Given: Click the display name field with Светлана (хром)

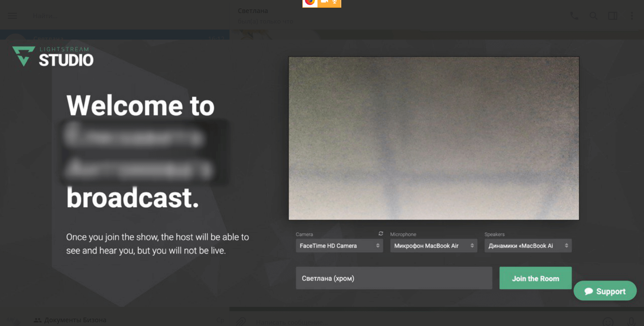Looking at the screenshot, I should pyautogui.click(x=394, y=278).
